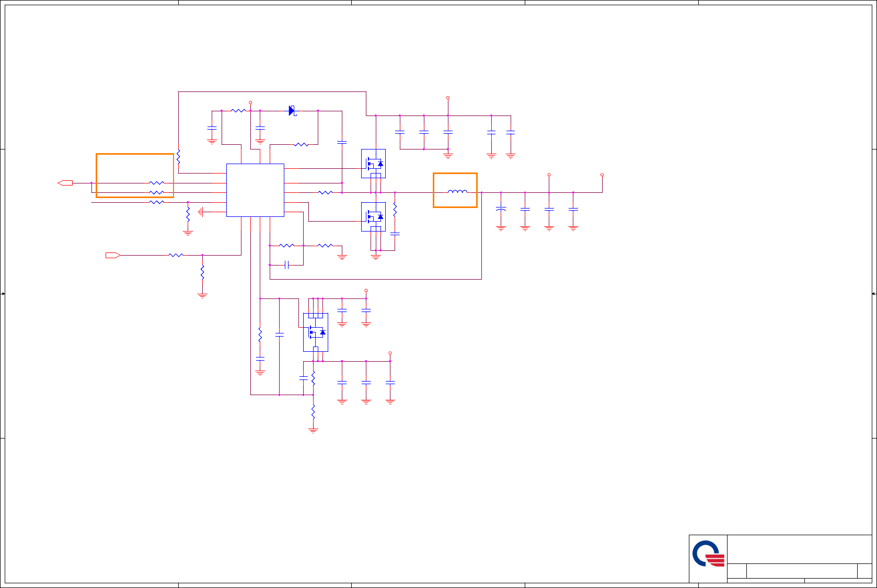Image resolution: width=877 pixels, height=588 pixels.
Task: Select the inductor symbol on output line
Action: click(x=457, y=192)
